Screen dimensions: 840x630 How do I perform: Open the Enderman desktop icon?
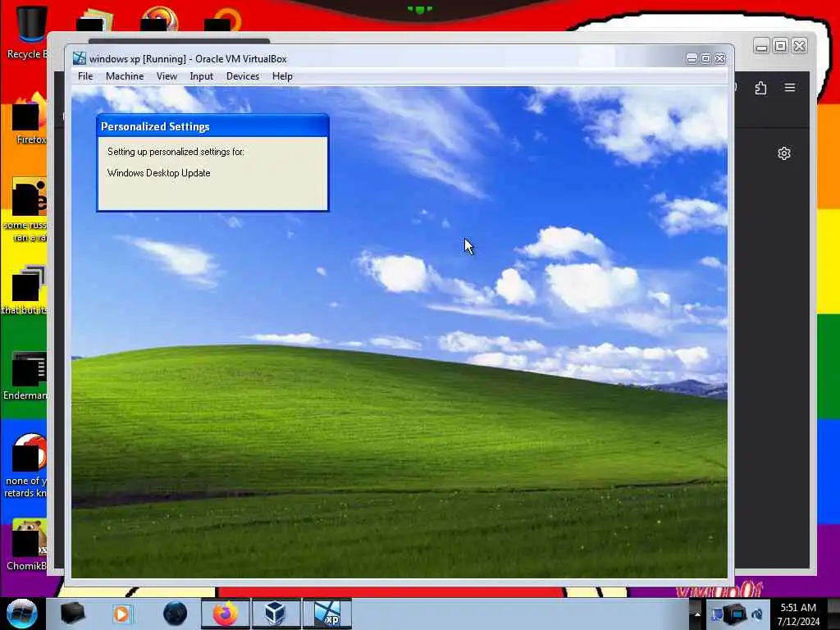(25, 375)
